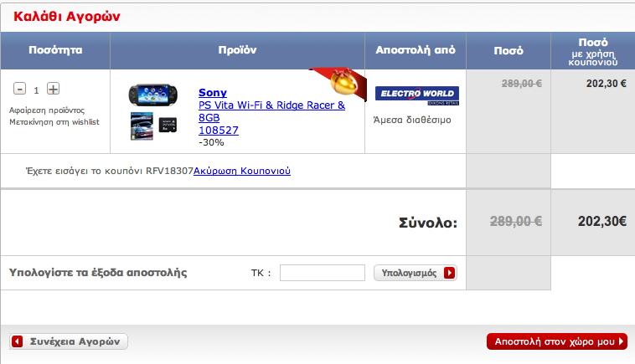Viewport: 635px width, 364px height.
Task: Click 'Συνέχεια Αγορών' button
Action: click(69, 341)
